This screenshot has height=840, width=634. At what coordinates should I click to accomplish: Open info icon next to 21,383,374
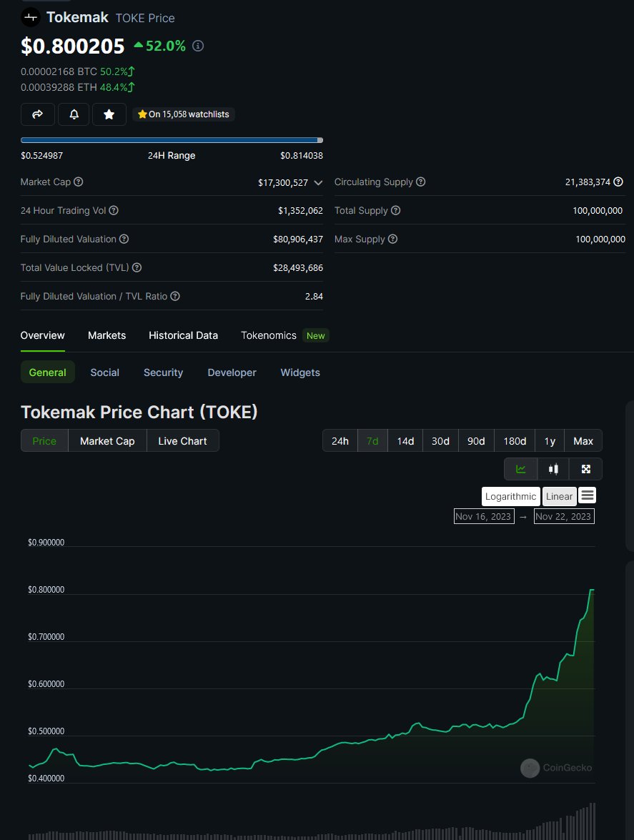(x=618, y=182)
